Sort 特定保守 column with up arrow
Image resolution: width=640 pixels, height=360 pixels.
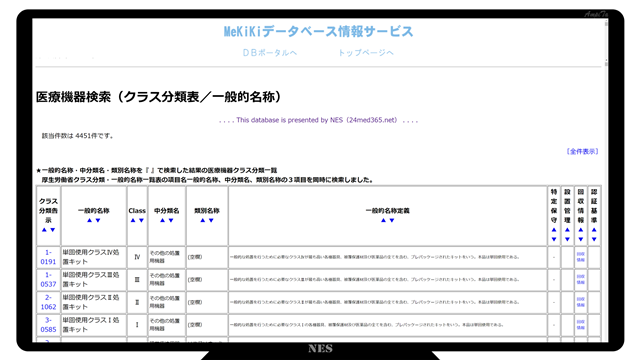pyautogui.click(x=554, y=230)
